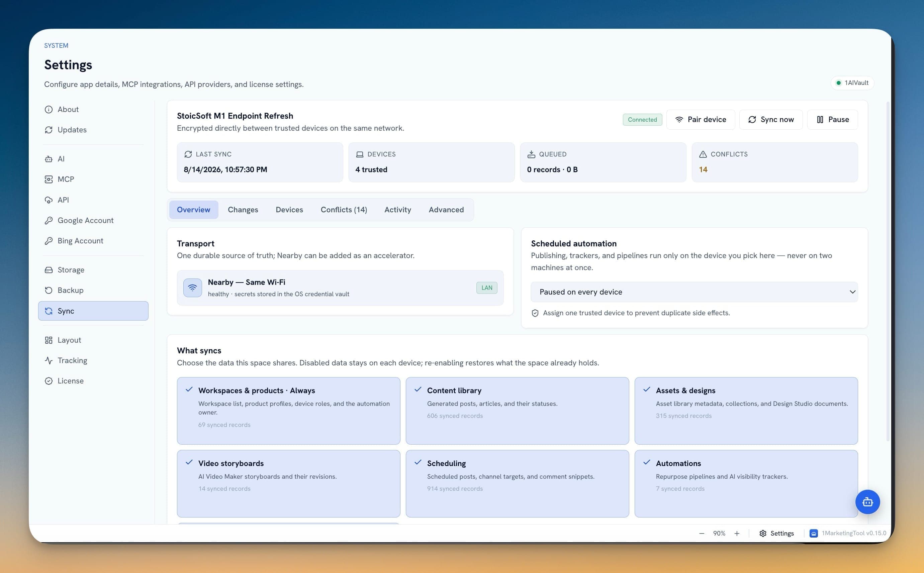Screen dimensions: 924x573
Task: Go to AI settings
Action: click(93, 159)
